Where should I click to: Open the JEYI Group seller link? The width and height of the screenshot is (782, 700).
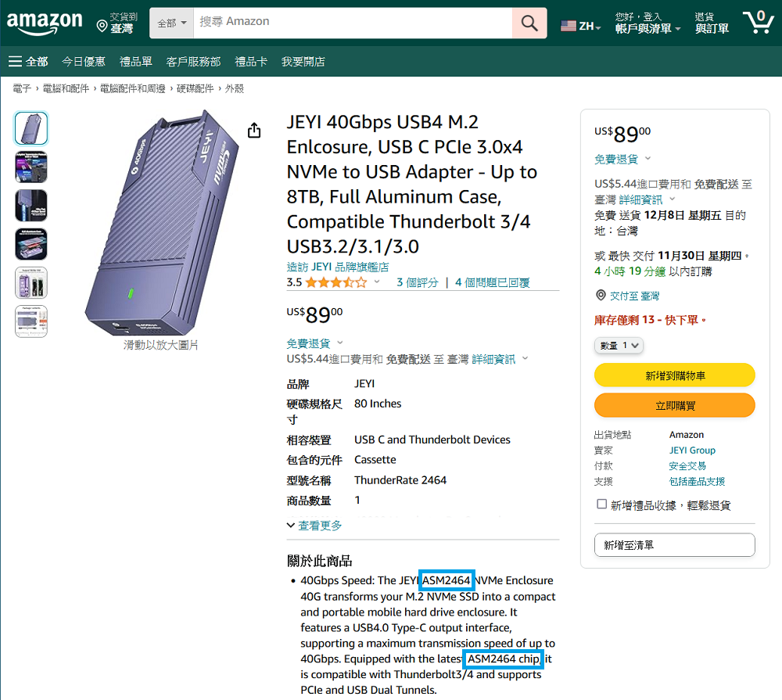point(692,450)
